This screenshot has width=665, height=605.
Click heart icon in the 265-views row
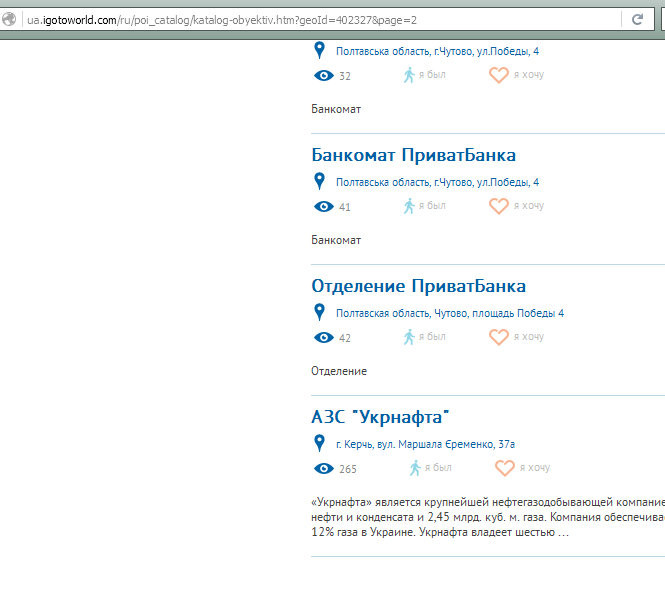point(505,468)
